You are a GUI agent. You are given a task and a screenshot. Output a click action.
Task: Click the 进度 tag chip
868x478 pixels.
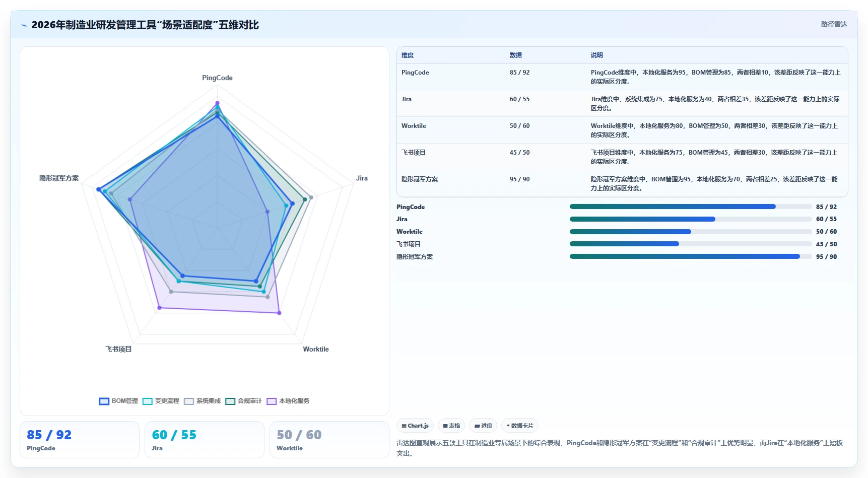click(483, 426)
